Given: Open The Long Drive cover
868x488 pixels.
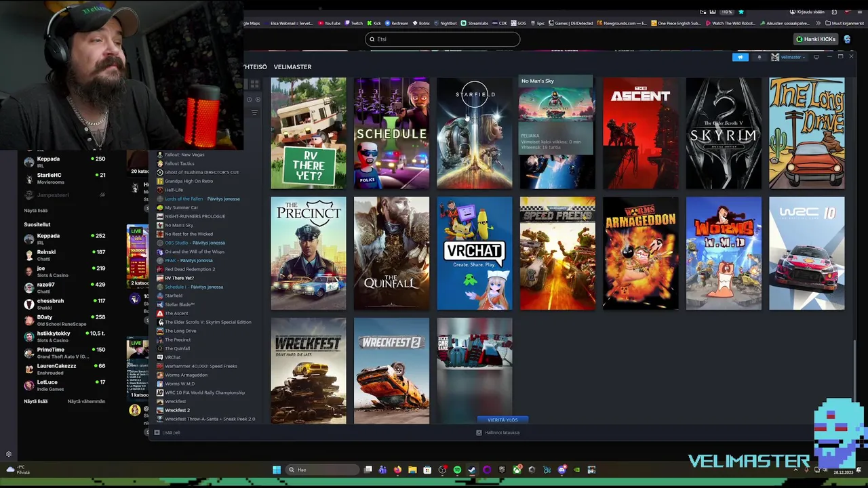Looking at the screenshot, I should 807,133.
